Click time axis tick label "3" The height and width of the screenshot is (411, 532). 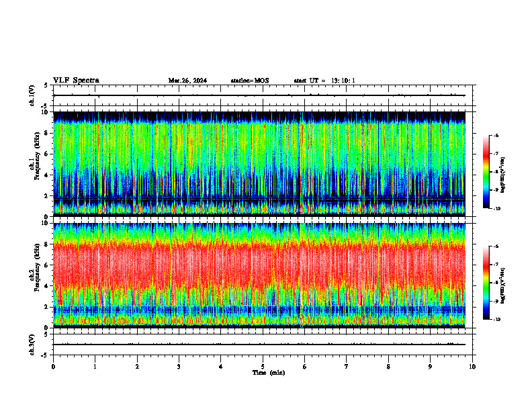[x=179, y=367]
